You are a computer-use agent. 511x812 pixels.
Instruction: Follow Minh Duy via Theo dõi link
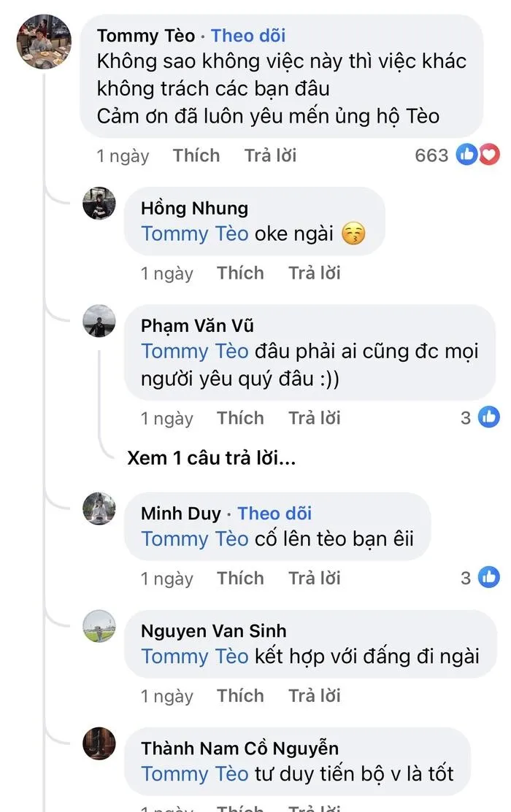point(274,513)
